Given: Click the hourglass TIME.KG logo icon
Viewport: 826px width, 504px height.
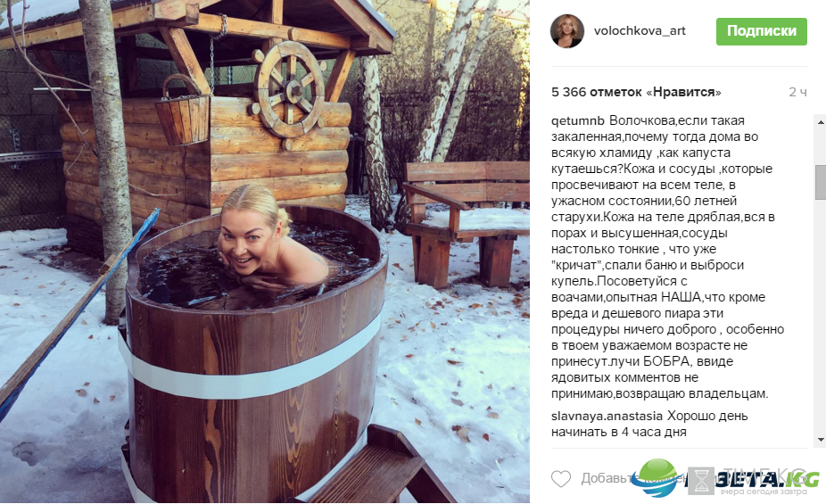Looking at the screenshot, I should 701,481.
